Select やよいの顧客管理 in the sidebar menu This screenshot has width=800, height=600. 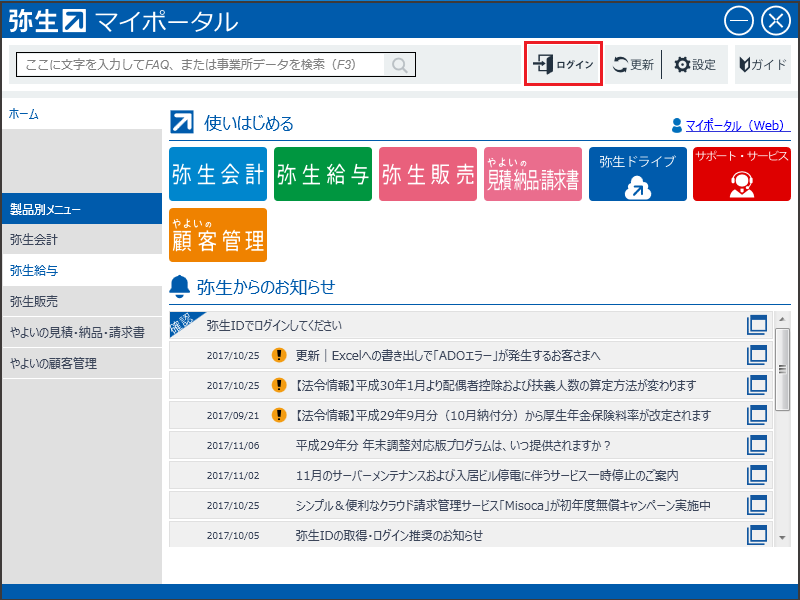82,363
